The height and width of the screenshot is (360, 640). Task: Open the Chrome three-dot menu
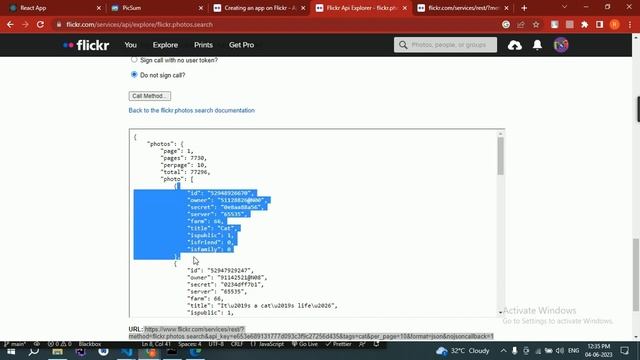click(x=630, y=24)
